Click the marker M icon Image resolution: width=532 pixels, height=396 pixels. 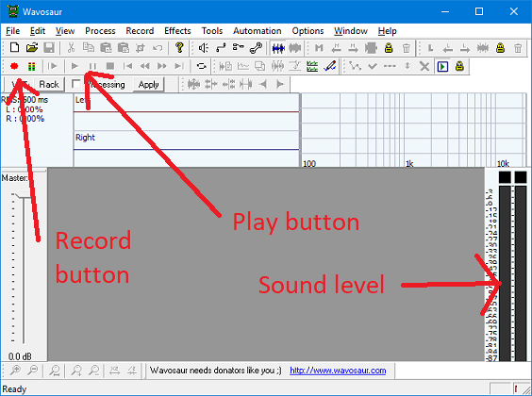pyautogui.click(x=319, y=48)
